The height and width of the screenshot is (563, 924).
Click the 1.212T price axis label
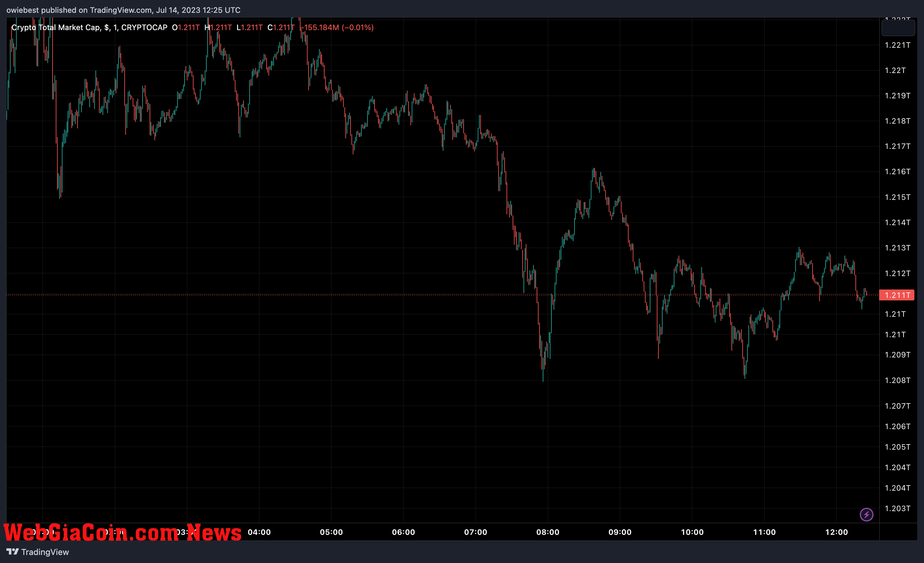[x=897, y=273]
